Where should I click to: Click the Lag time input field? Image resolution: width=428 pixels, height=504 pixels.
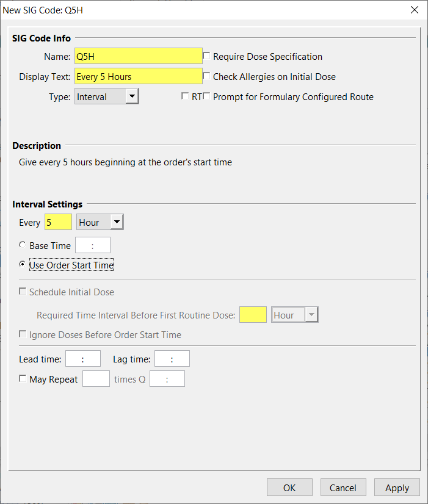pyautogui.click(x=172, y=359)
